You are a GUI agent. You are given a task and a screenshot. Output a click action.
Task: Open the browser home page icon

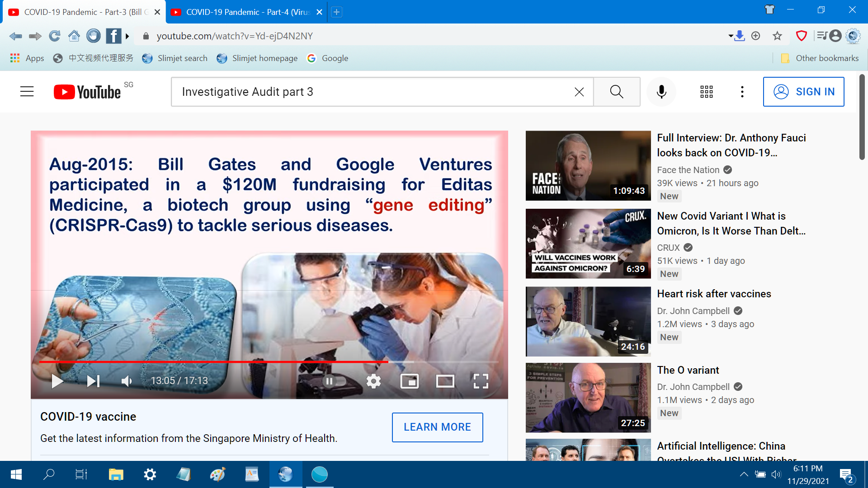(74, 36)
